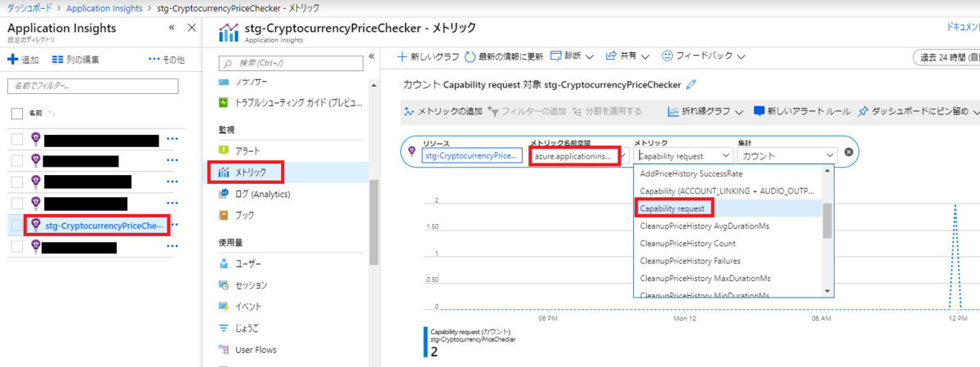Select CleanupPriceHistory MaxDurationMs option
The image size is (980, 367).
728,278
